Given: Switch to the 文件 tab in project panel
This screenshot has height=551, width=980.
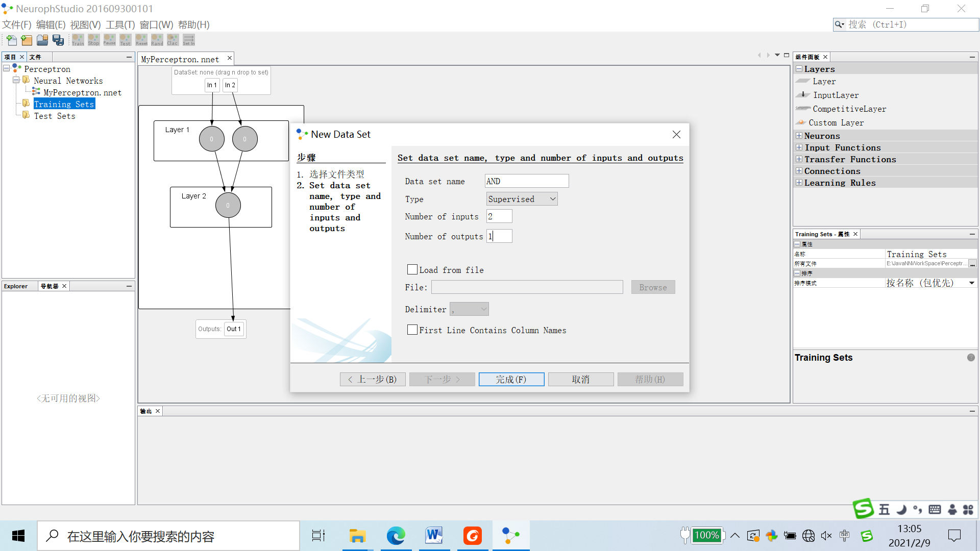Looking at the screenshot, I should tap(35, 57).
